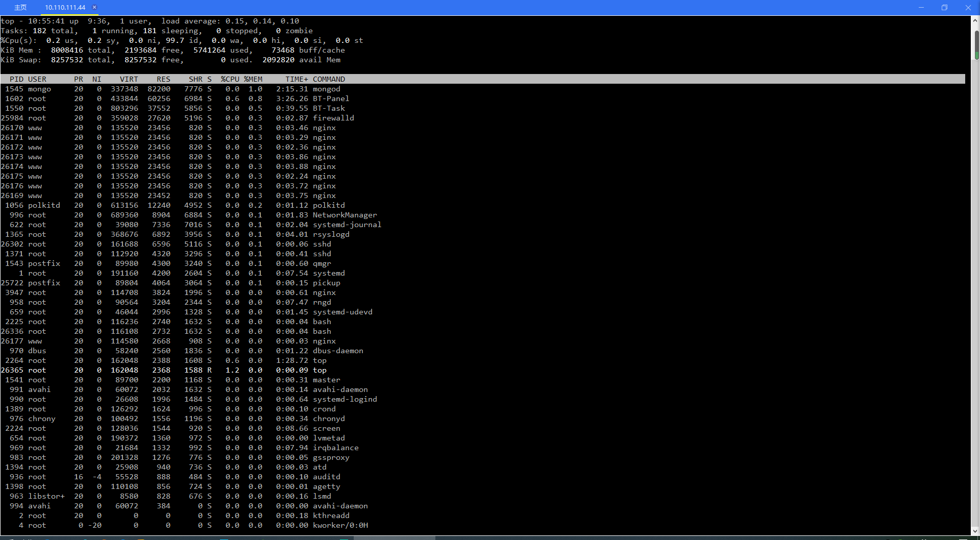Close the terminal application window
Viewport: 980px width, 540px height.
[x=968, y=8]
